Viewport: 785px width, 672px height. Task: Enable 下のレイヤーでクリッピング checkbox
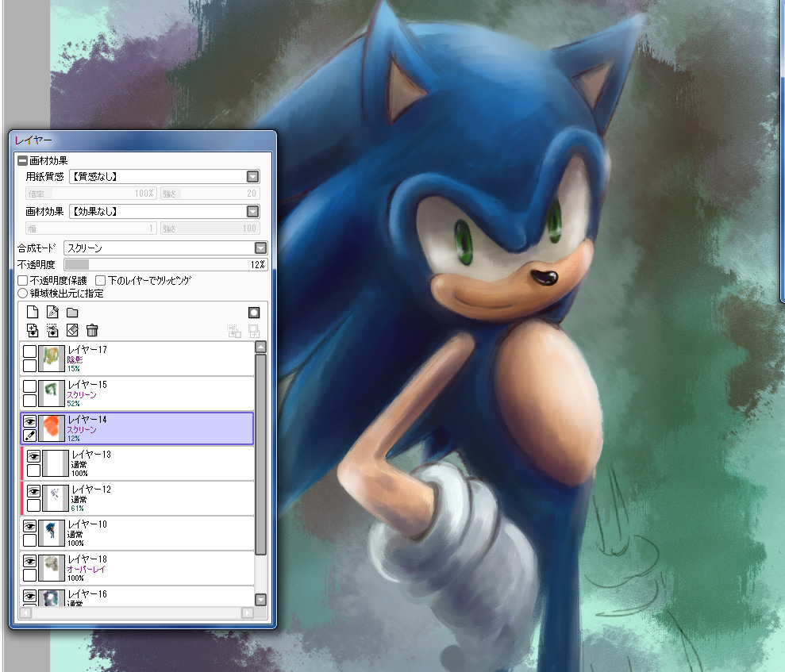pyautogui.click(x=100, y=280)
